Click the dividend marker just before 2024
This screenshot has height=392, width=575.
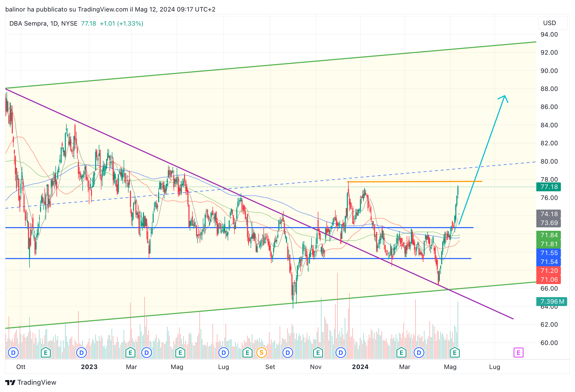tap(341, 353)
